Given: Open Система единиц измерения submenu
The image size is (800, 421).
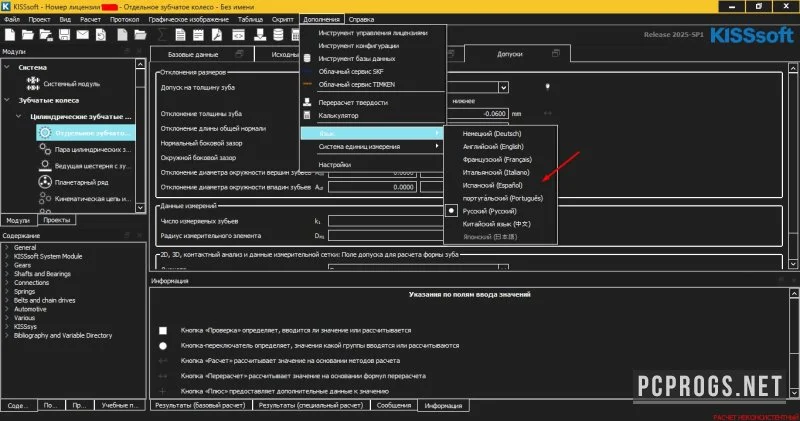Looking at the screenshot, I should coord(372,146).
